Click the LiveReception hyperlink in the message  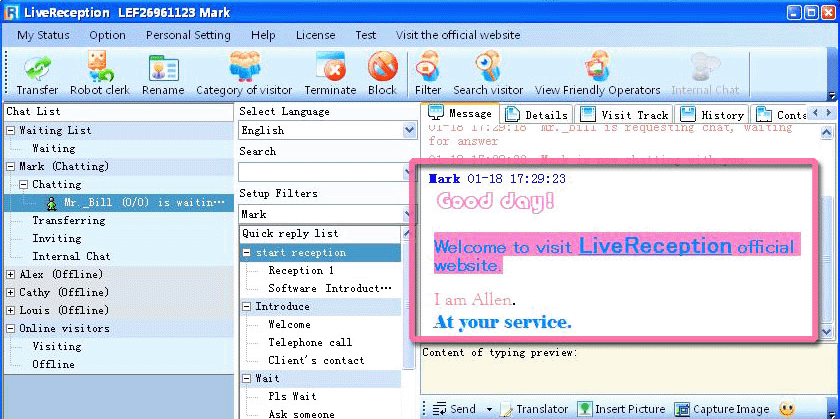coord(655,246)
